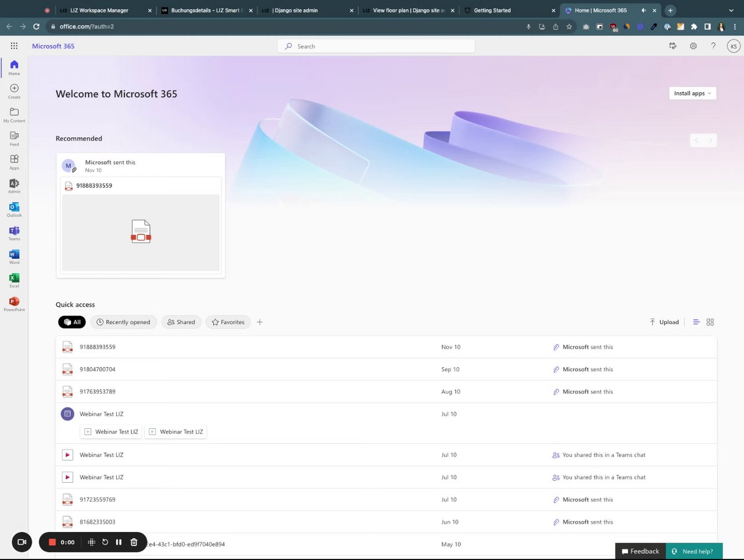The width and height of the screenshot is (744, 560).
Task: Select the All filter pill
Action: coord(72,322)
